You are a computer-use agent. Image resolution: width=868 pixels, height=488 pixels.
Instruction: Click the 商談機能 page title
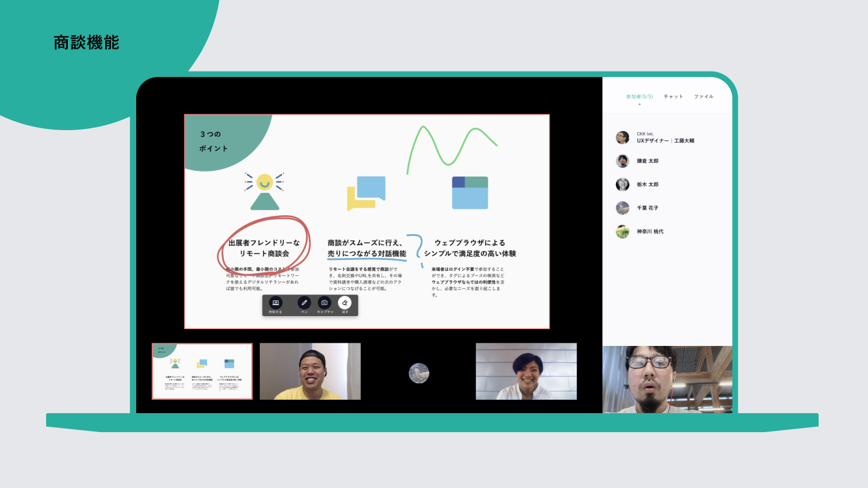point(86,42)
